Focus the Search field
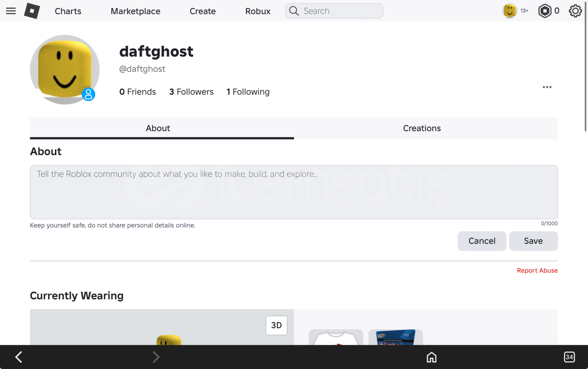This screenshot has width=588, height=369. click(x=334, y=11)
